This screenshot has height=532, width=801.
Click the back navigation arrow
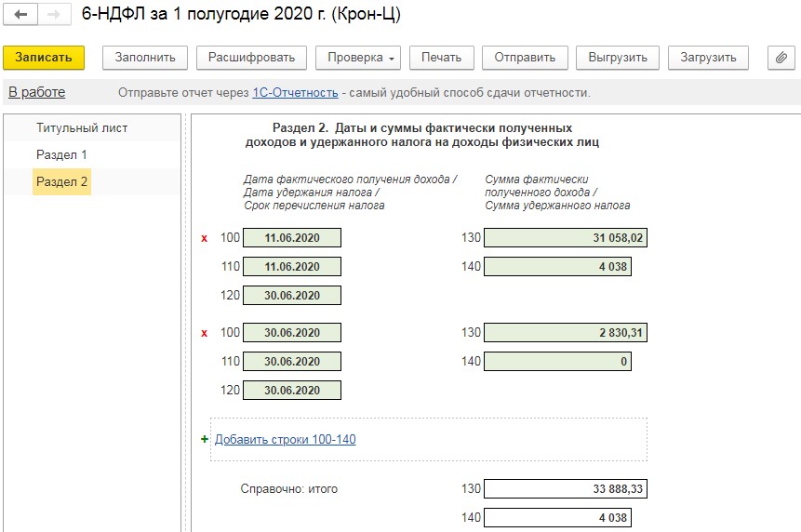[20, 16]
